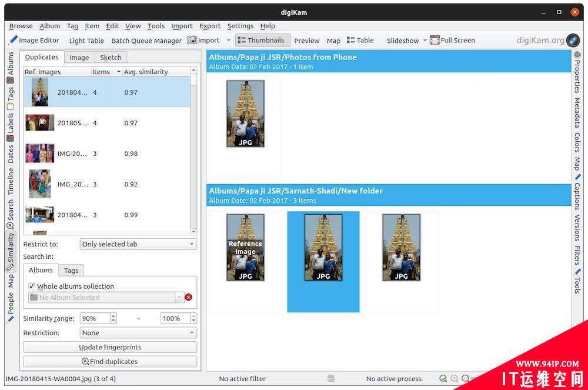588x390 pixels.
Task: Switch to Table view
Action: [x=360, y=41]
